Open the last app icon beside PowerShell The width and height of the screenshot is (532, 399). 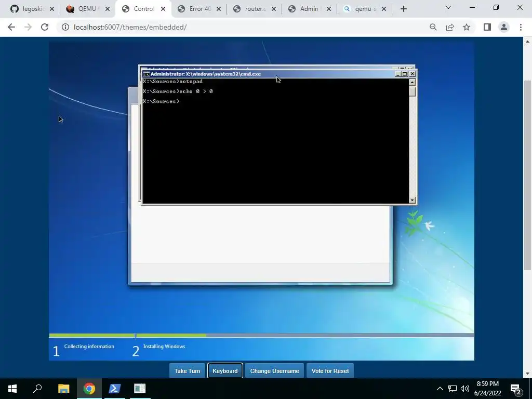click(x=140, y=389)
